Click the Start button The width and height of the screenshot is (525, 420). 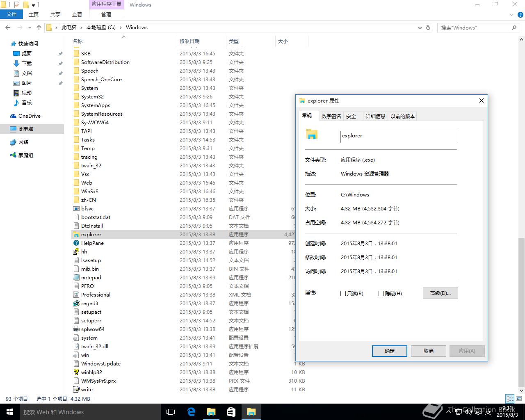pos(10,412)
